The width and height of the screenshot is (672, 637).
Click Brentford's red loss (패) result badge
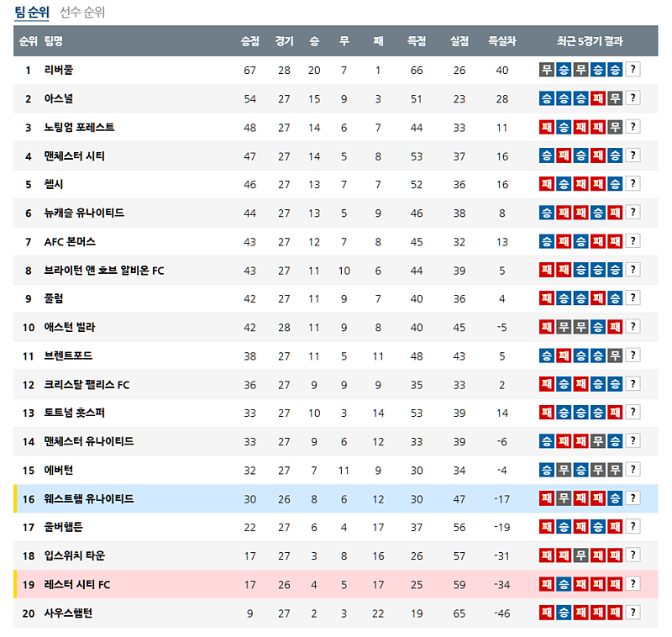[564, 355]
